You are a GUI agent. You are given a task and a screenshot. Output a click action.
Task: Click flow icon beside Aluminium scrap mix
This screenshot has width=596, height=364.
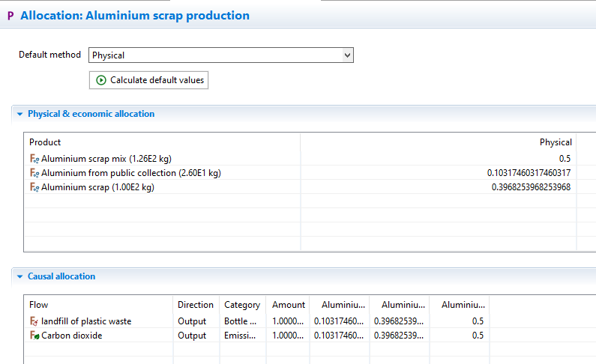(34, 159)
